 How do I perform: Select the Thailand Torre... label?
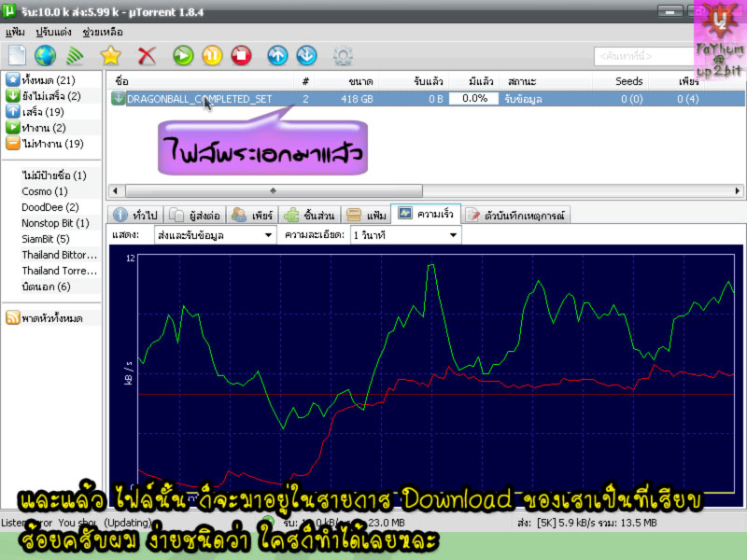pyautogui.click(x=59, y=271)
